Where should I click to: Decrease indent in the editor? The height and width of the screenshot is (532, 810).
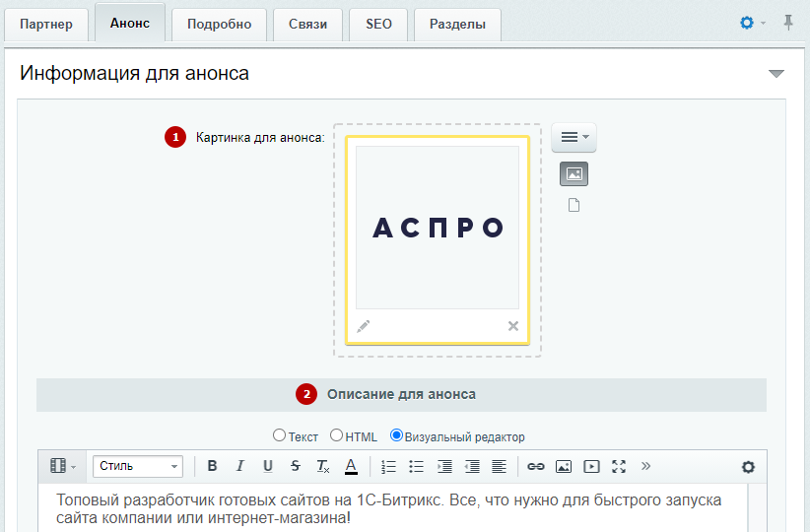coord(472,466)
